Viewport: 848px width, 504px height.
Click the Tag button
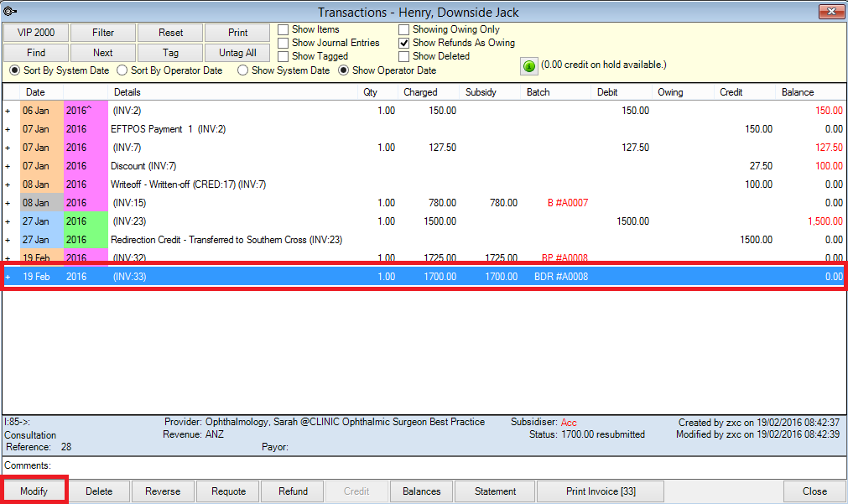click(x=170, y=53)
